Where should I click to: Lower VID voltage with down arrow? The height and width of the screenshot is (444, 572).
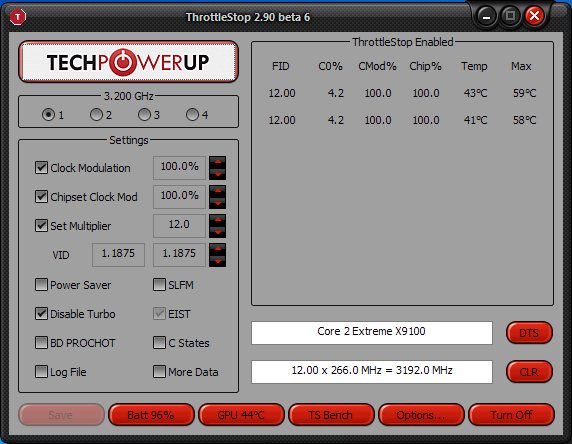(217, 261)
